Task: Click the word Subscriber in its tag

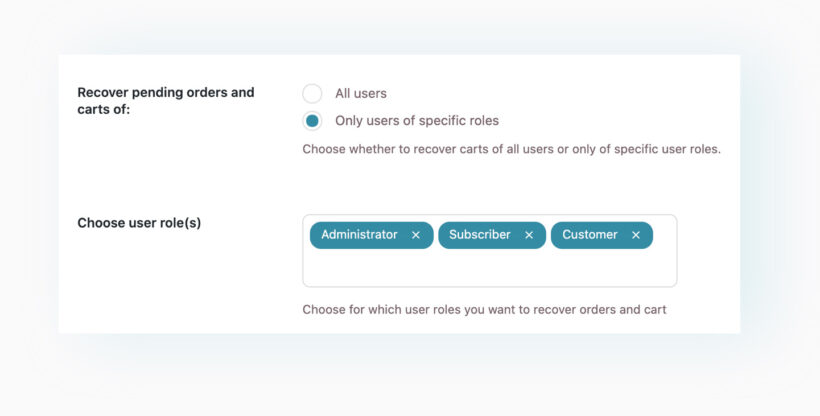Action: pos(479,235)
